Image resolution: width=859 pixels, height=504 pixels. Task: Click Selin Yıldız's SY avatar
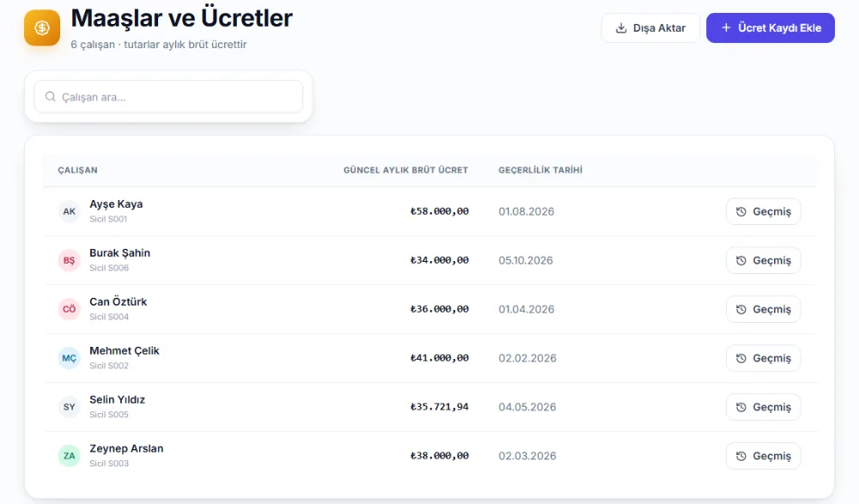pos(69,407)
